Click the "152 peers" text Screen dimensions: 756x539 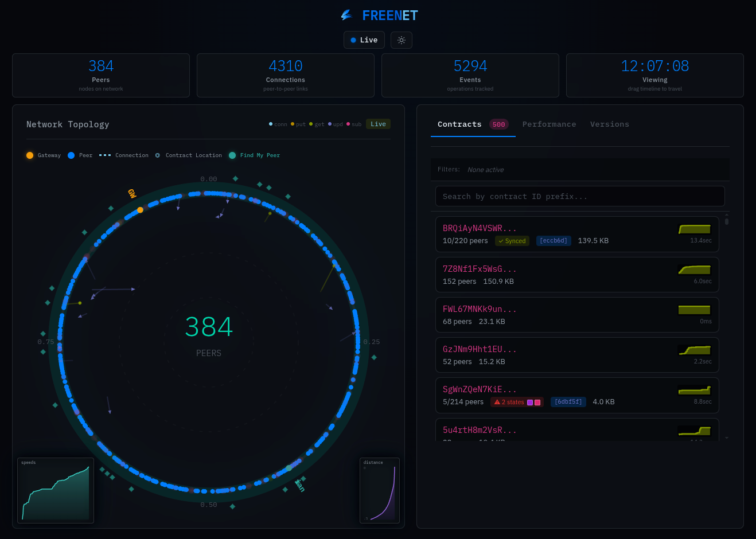(459, 282)
